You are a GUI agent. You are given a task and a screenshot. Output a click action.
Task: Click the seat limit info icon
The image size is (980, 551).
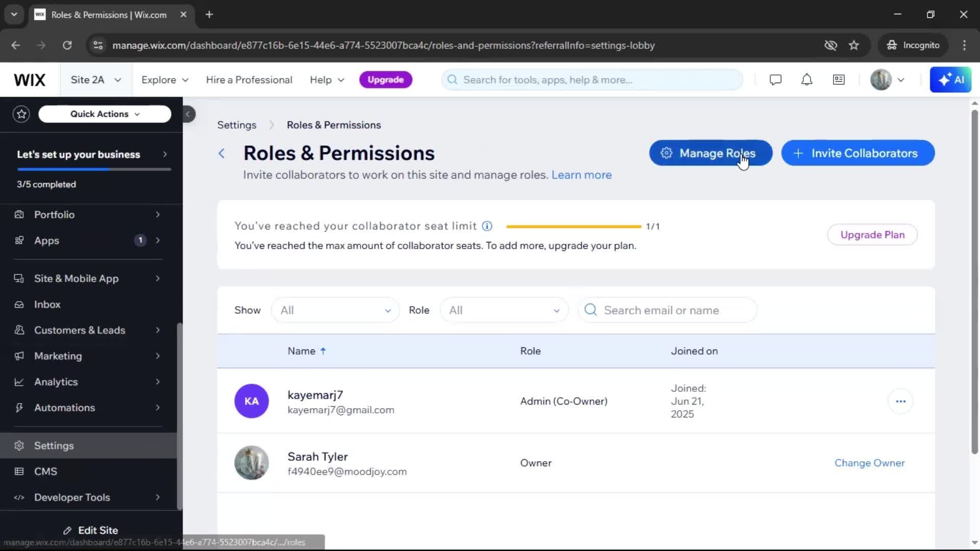click(487, 226)
